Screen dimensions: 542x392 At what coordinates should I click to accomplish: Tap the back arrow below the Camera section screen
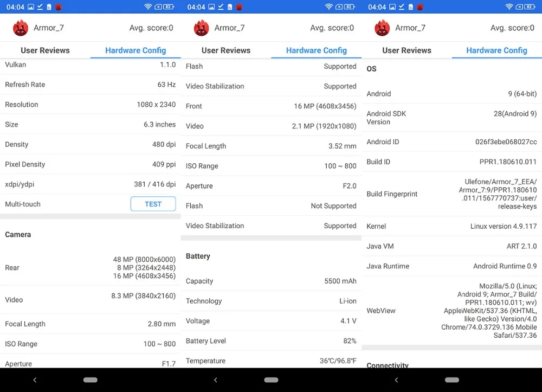tap(35, 380)
